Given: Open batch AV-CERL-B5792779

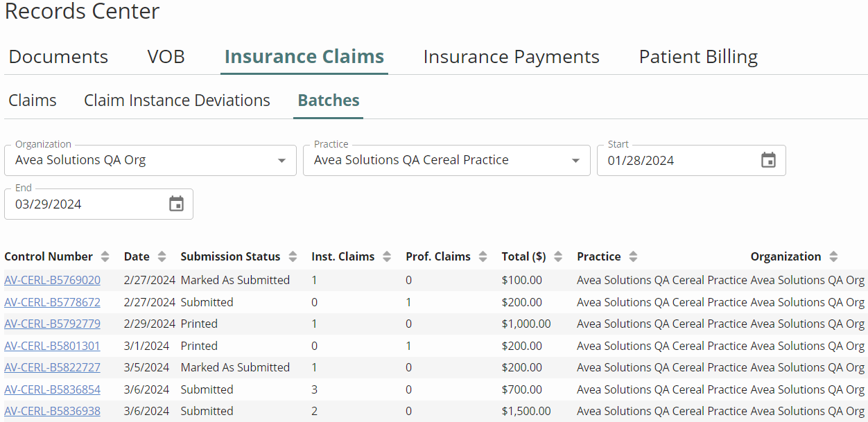Looking at the screenshot, I should click(52, 324).
